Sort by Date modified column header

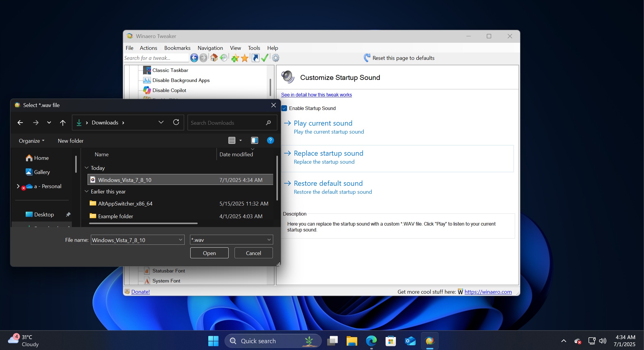(236, 154)
